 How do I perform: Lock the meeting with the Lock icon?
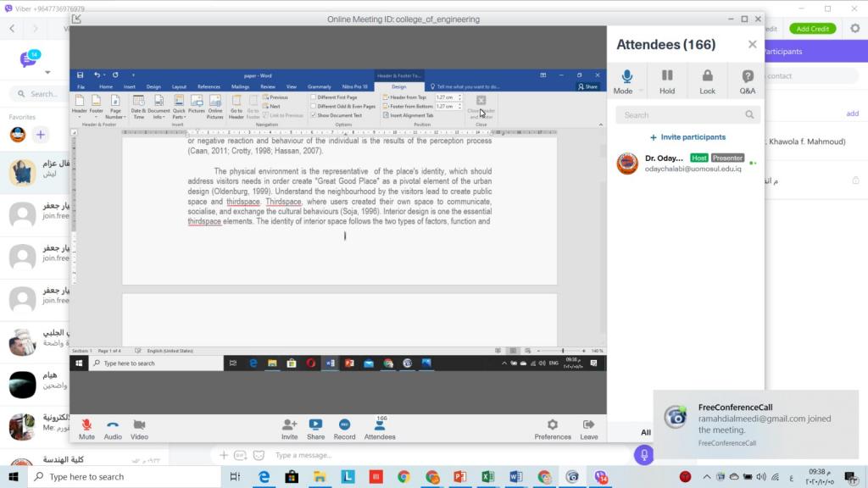707,79
